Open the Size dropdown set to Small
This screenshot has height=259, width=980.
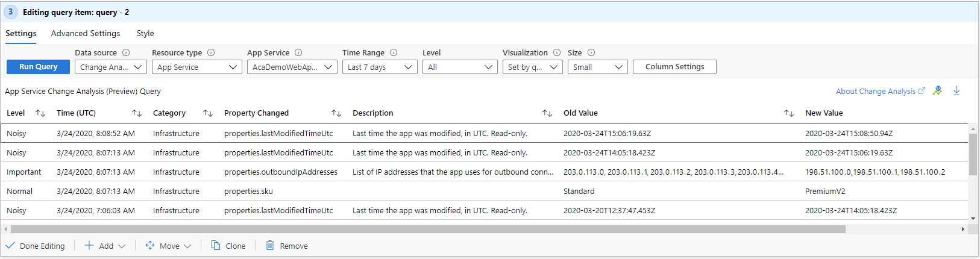tap(597, 67)
